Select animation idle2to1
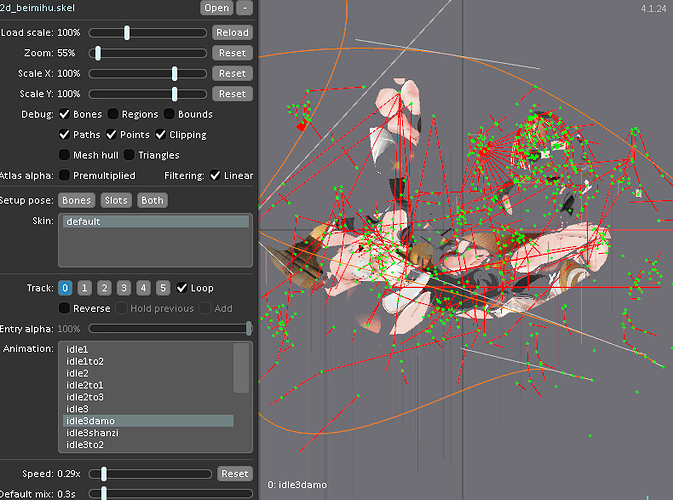 coord(148,385)
